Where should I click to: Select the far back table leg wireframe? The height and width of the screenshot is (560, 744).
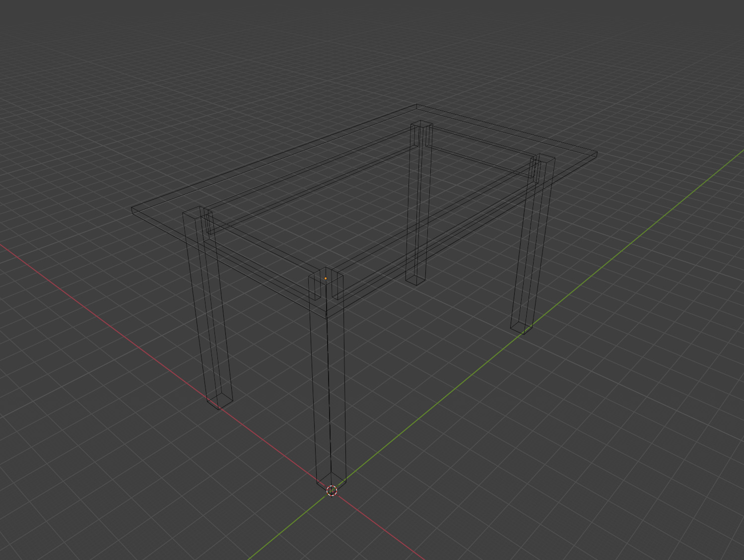point(419,203)
